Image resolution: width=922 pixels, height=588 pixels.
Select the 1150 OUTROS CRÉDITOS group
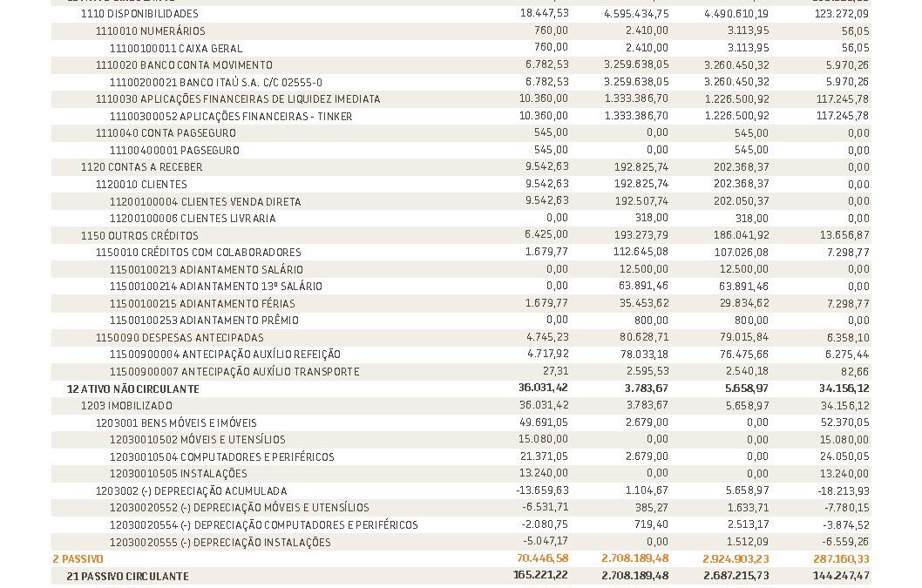point(139,235)
